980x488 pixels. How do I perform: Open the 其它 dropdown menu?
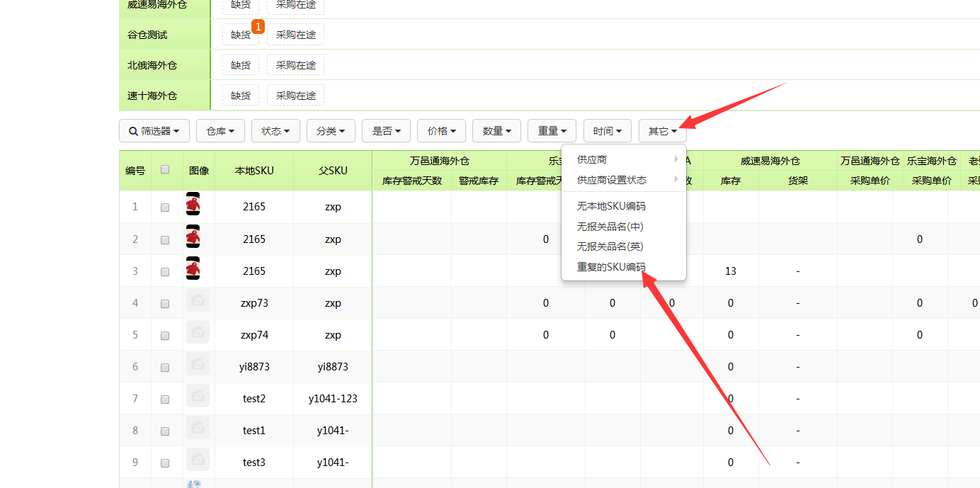click(x=662, y=131)
